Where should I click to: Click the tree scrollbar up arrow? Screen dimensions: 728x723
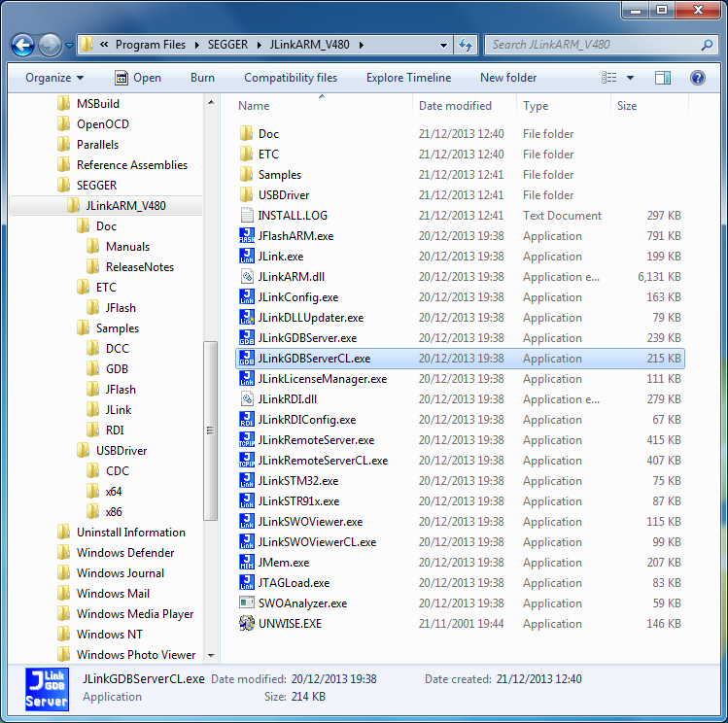[211, 102]
